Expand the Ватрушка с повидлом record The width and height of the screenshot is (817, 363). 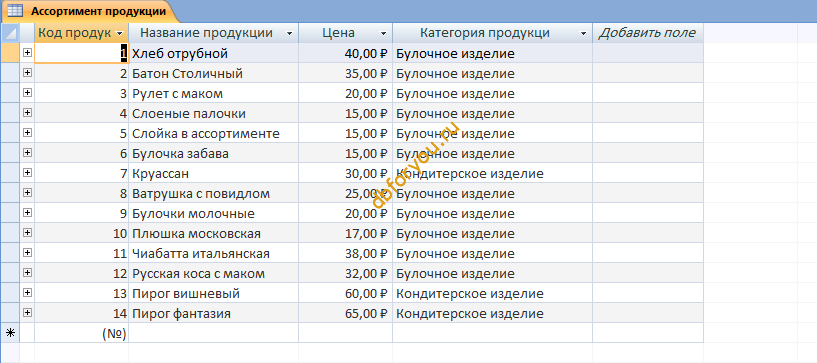(x=27, y=193)
